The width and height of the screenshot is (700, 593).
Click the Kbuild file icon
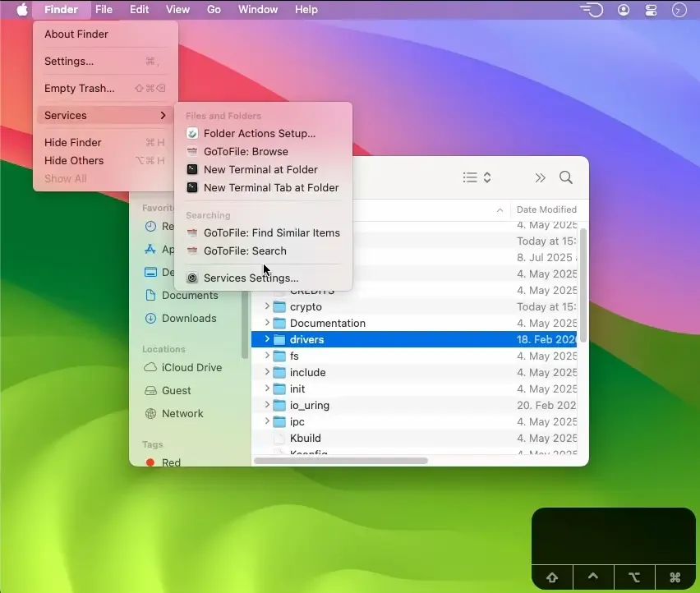(x=279, y=438)
